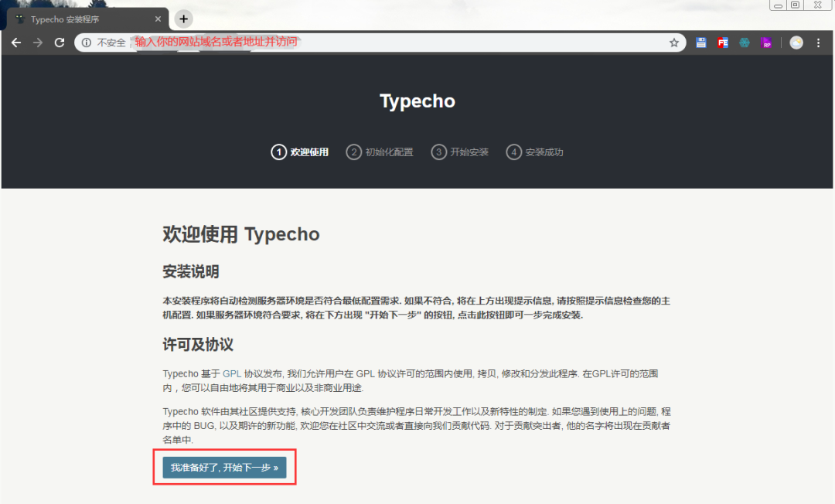Go back with the browser back arrow
The height and width of the screenshot is (504, 835).
point(16,43)
